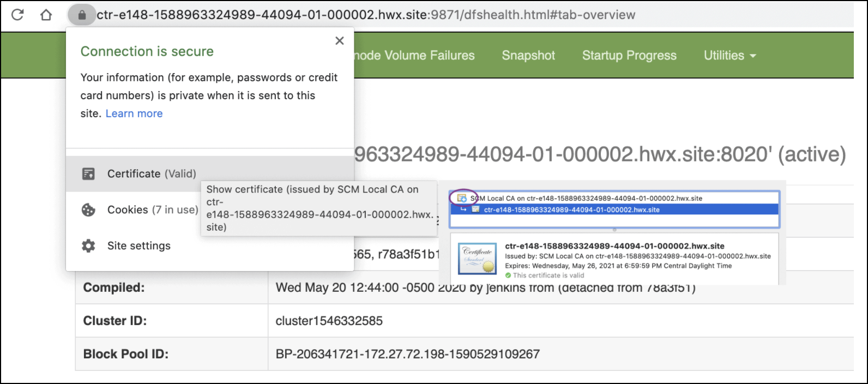Click the browser reload icon
The image size is (868, 384).
point(17,15)
